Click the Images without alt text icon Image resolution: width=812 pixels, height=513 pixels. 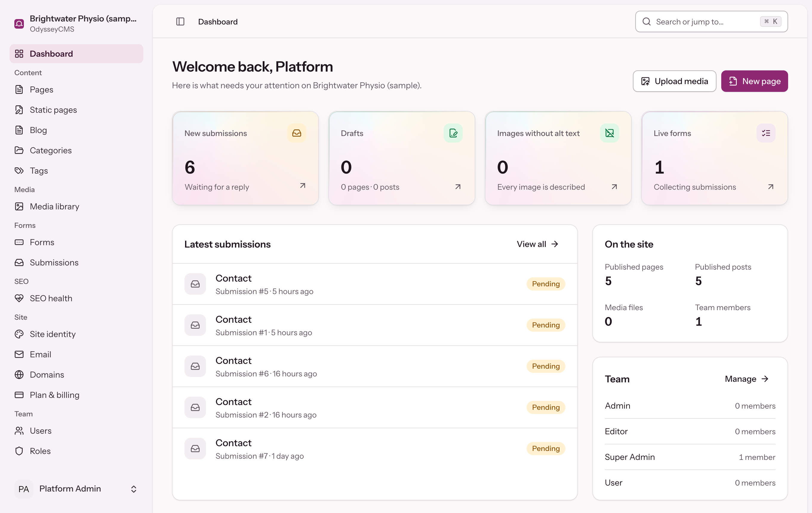tap(610, 133)
